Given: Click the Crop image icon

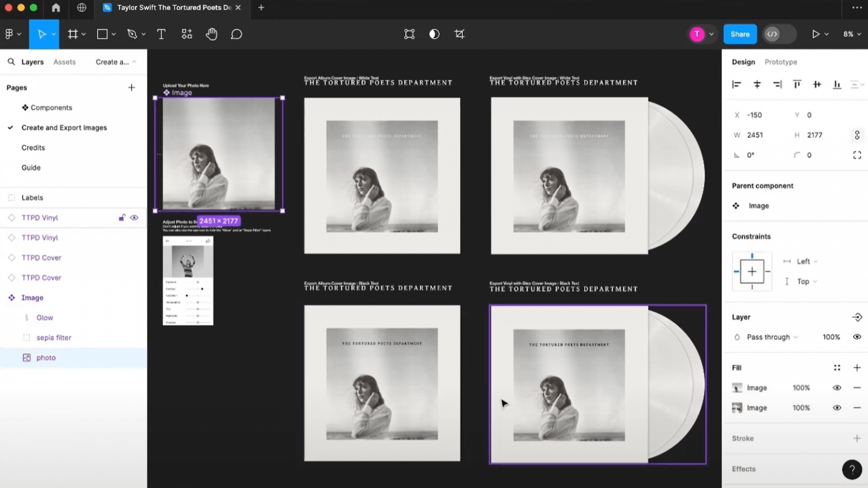Looking at the screenshot, I should [x=459, y=34].
